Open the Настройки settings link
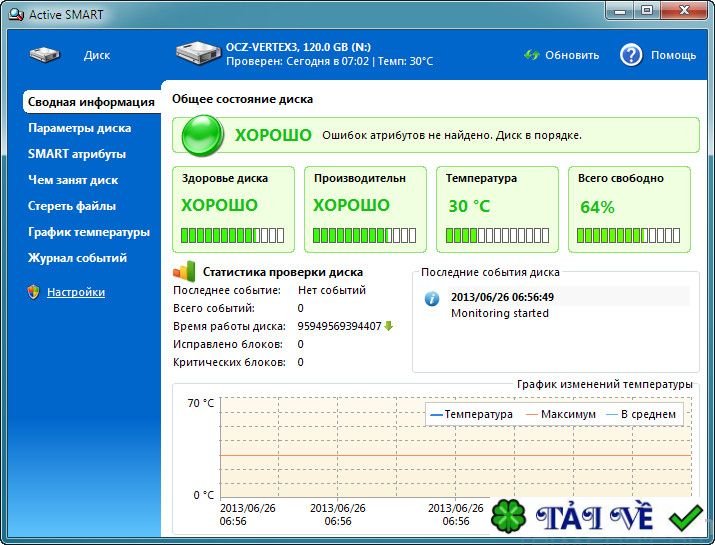Image resolution: width=715 pixels, height=545 pixels. [76, 292]
